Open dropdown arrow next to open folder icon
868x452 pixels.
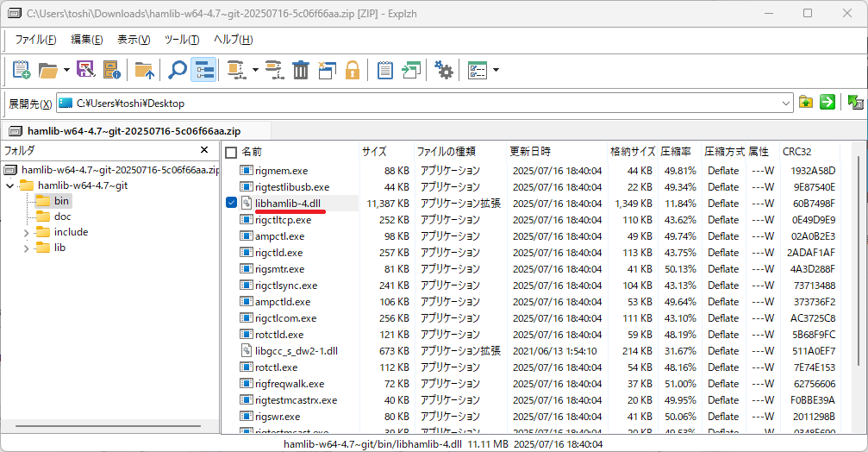point(66,70)
